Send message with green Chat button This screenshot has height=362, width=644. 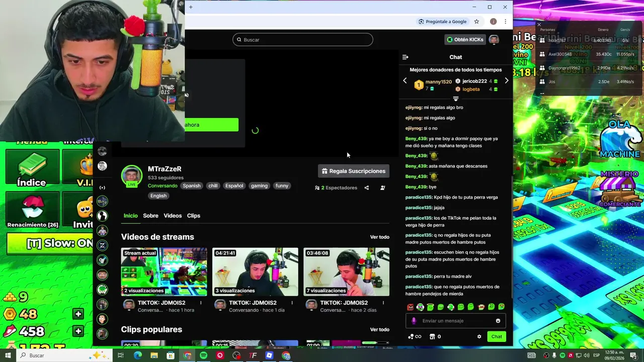[497, 337]
